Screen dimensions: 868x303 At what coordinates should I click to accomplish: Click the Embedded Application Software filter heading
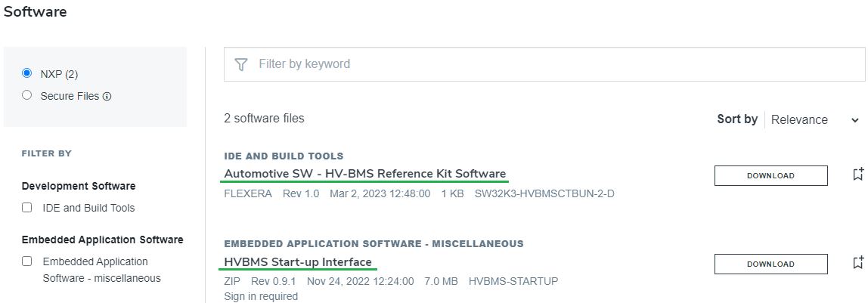coord(102,240)
